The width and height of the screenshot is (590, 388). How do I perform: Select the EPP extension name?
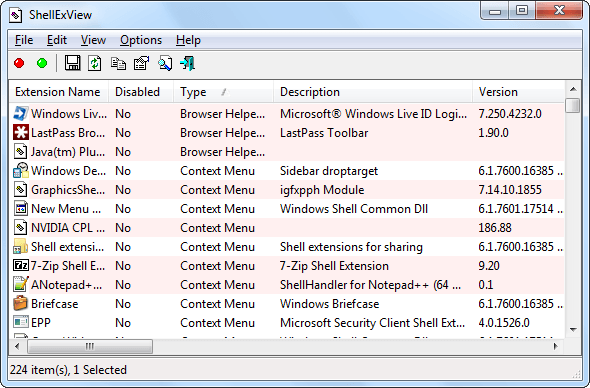click(x=41, y=323)
